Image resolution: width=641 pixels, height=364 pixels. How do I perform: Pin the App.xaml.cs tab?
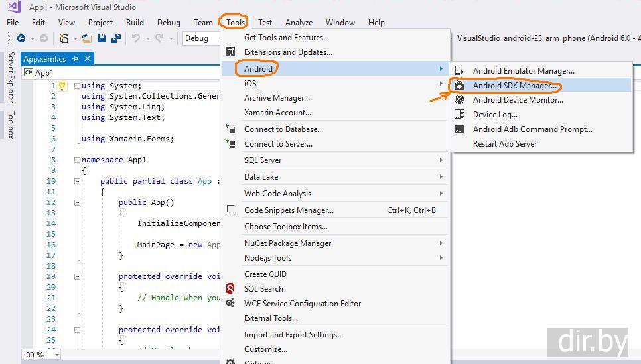(x=76, y=58)
